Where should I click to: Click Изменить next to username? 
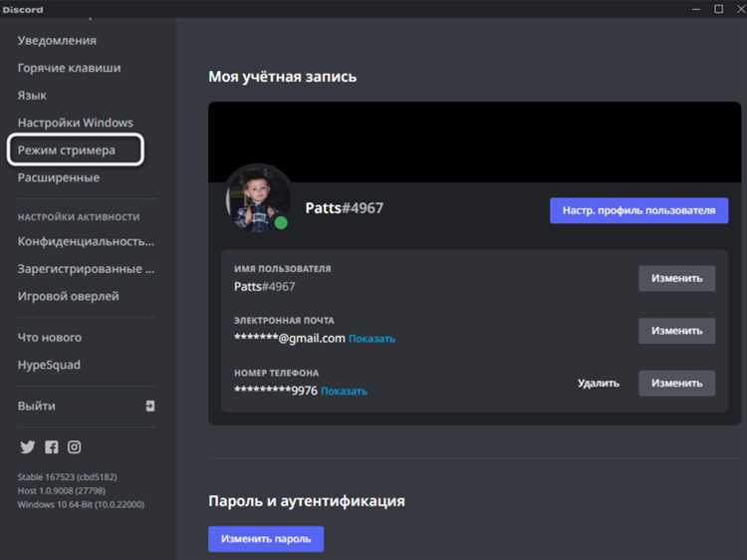(x=677, y=278)
